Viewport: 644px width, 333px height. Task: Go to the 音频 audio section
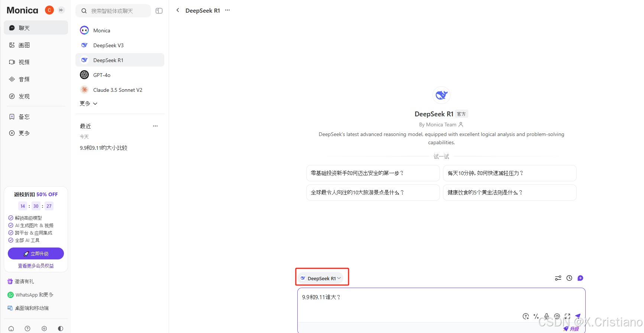click(36, 79)
